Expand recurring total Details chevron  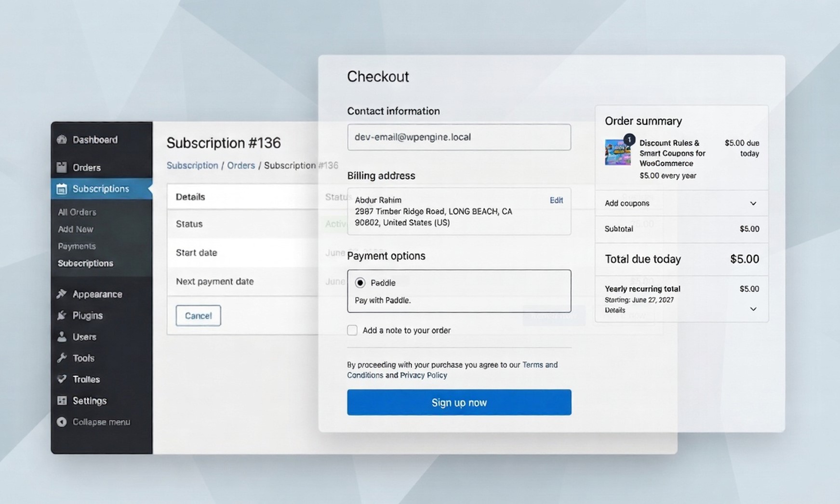753,309
